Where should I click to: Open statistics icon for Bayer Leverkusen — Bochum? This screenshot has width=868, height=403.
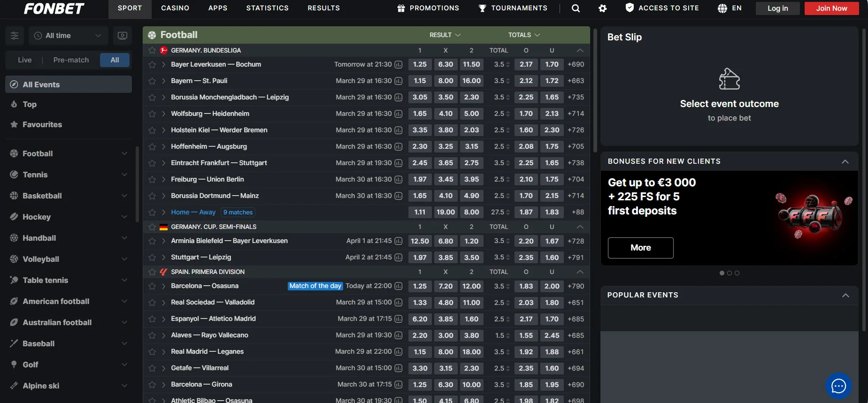pos(399,65)
